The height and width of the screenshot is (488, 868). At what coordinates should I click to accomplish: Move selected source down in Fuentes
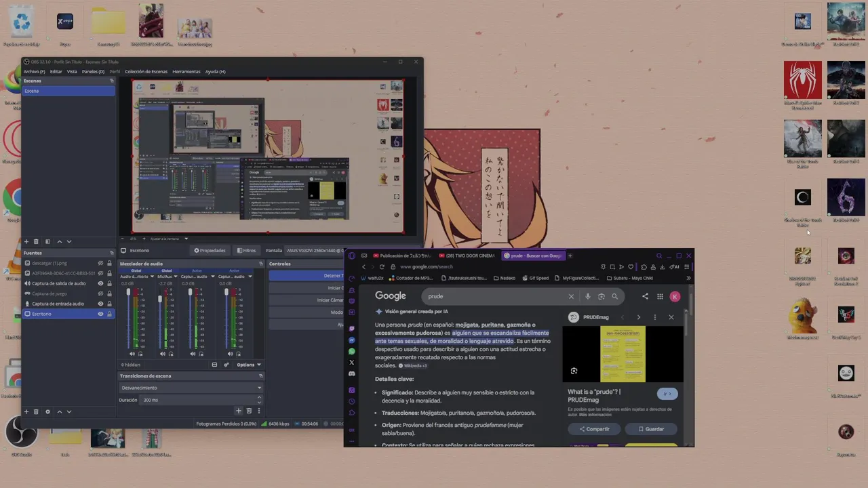point(68,411)
